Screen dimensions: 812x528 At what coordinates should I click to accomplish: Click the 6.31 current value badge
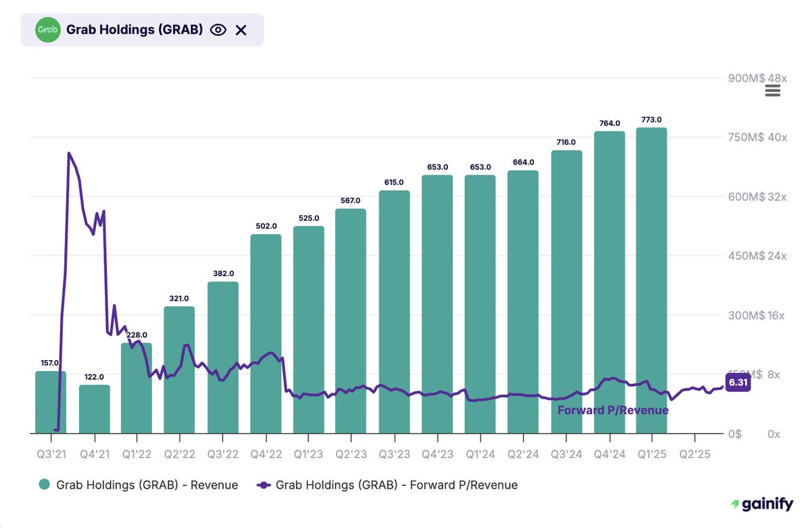738,382
